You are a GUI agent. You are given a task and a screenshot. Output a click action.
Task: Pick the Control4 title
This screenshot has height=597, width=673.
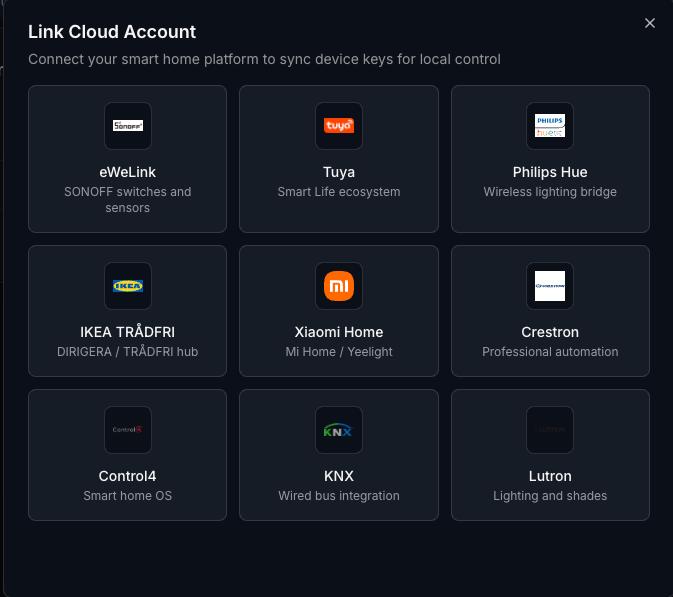(127, 476)
